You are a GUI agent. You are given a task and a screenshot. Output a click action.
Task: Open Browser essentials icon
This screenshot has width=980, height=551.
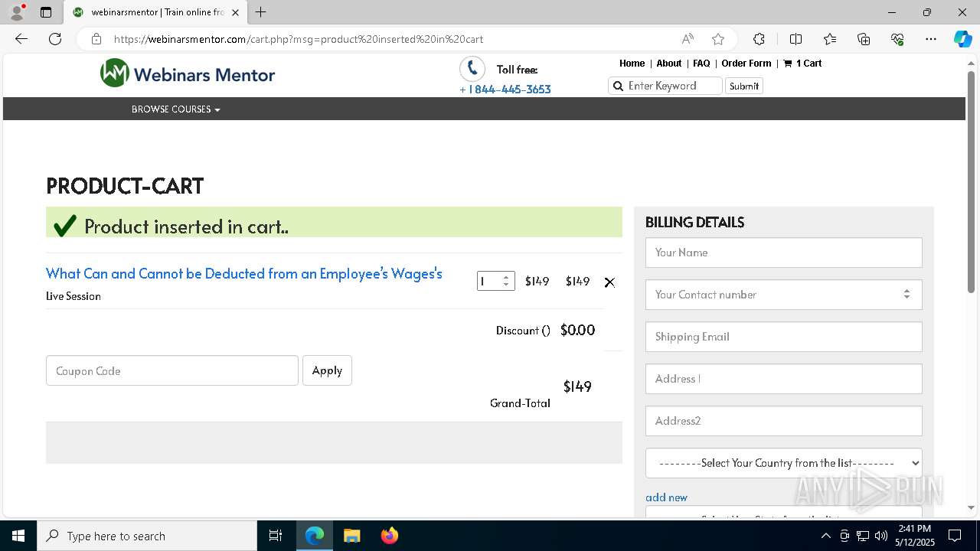point(897,39)
